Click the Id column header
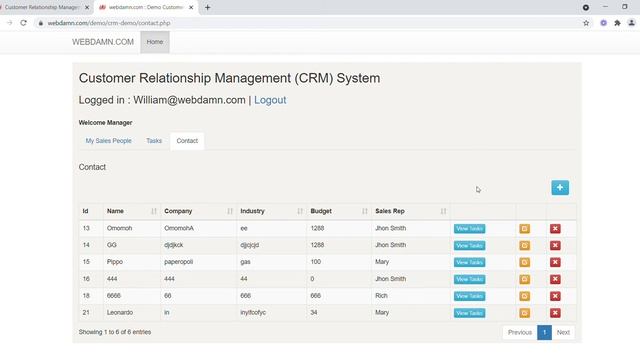This screenshot has width=640, height=360. [x=91, y=211]
